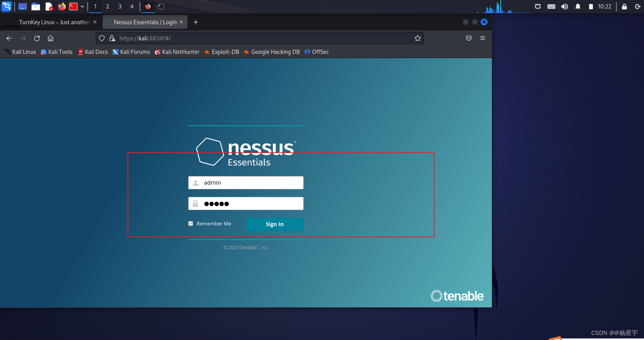Go back one page
The image size is (644, 340).
[x=9, y=38]
